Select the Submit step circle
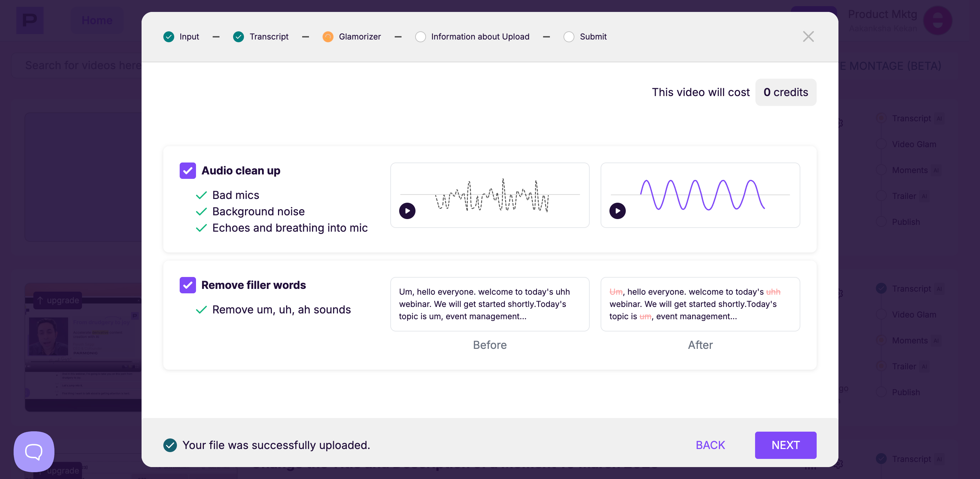The image size is (980, 479). coord(568,36)
